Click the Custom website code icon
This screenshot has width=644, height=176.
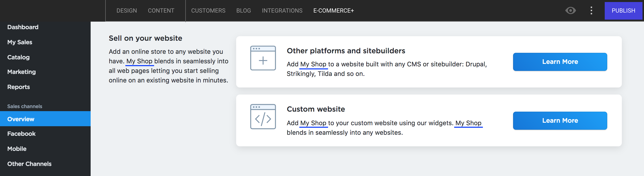point(263,117)
